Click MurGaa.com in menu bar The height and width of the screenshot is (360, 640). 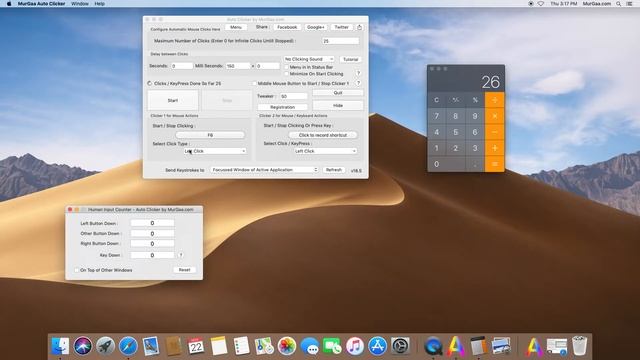click(x=596, y=4)
